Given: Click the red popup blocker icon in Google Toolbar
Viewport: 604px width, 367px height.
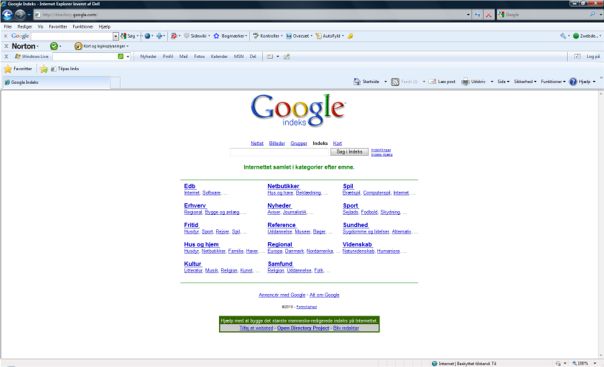Looking at the screenshot, I should 174,36.
